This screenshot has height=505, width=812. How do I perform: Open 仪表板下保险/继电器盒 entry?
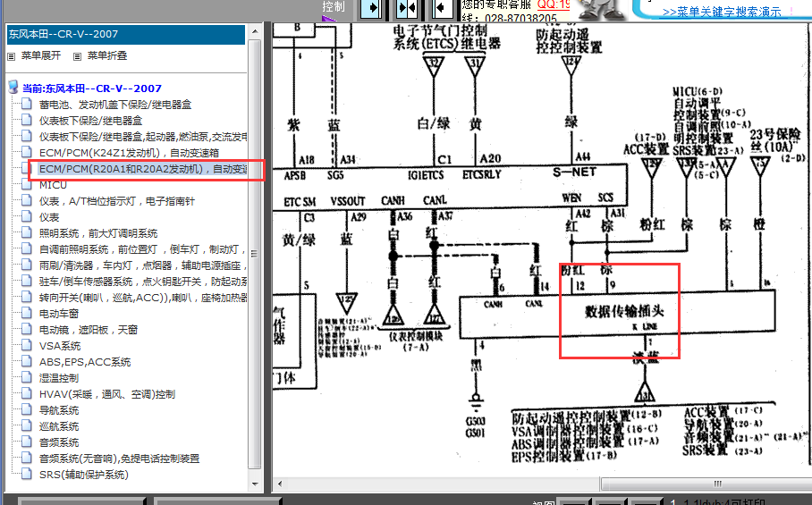pyautogui.click(x=90, y=121)
